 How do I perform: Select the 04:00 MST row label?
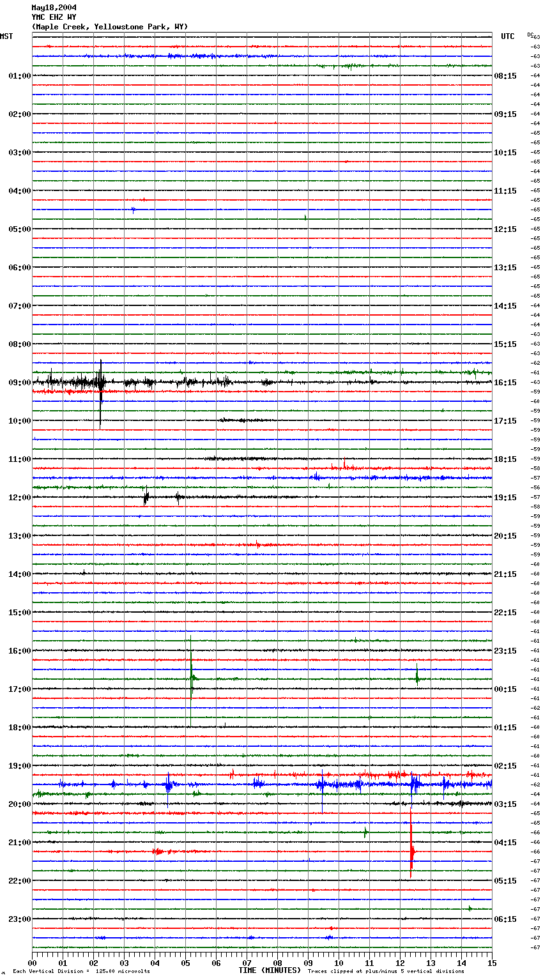coord(20,191)
